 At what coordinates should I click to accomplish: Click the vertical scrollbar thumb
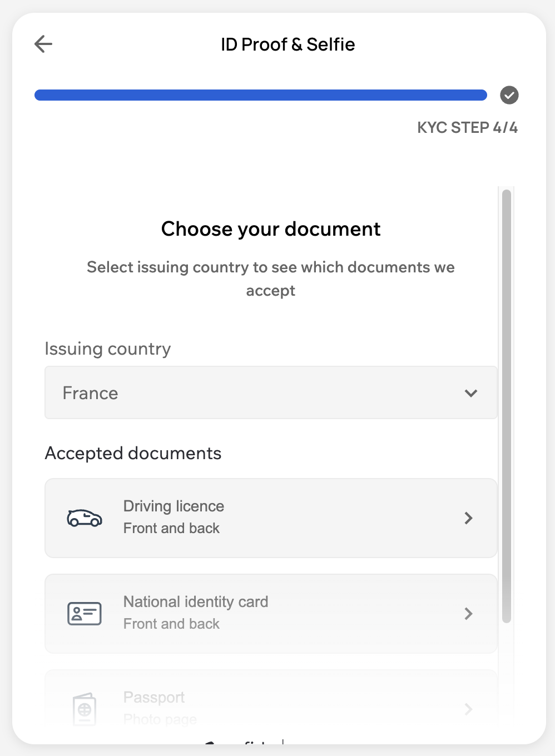click(506, 406)
